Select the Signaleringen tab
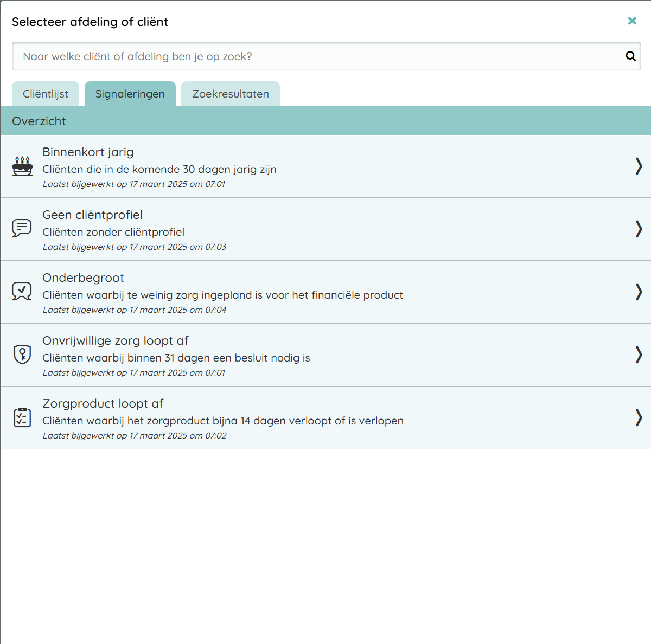The width and height of the screenshot is (651, 644). click(130, 94)
